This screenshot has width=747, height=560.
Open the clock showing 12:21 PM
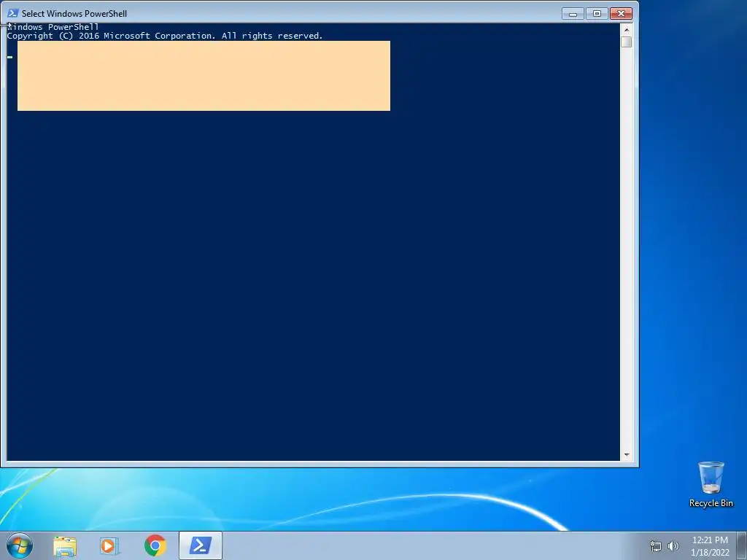pyautogui.click(x=710, y=546)
